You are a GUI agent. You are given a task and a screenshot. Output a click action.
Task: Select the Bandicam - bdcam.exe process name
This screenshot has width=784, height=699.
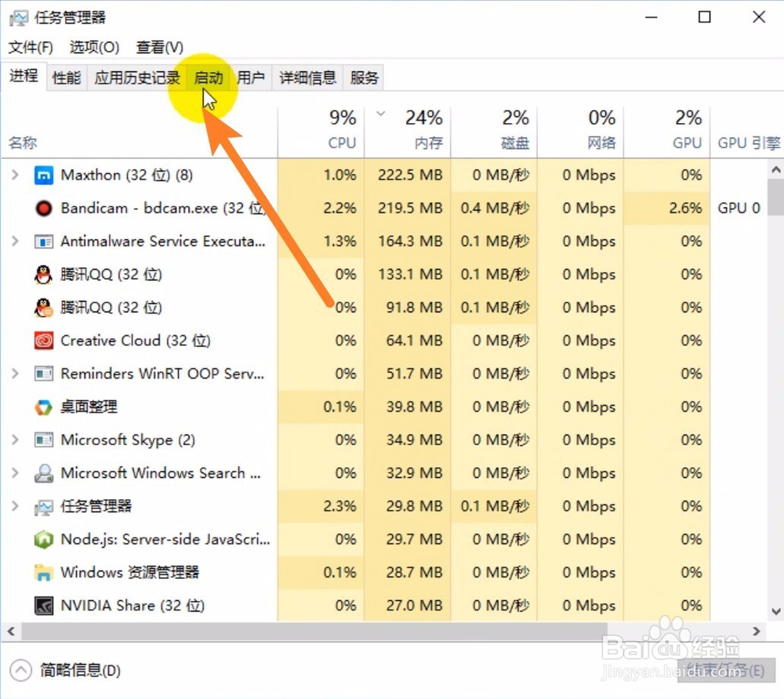click(163, 208)
